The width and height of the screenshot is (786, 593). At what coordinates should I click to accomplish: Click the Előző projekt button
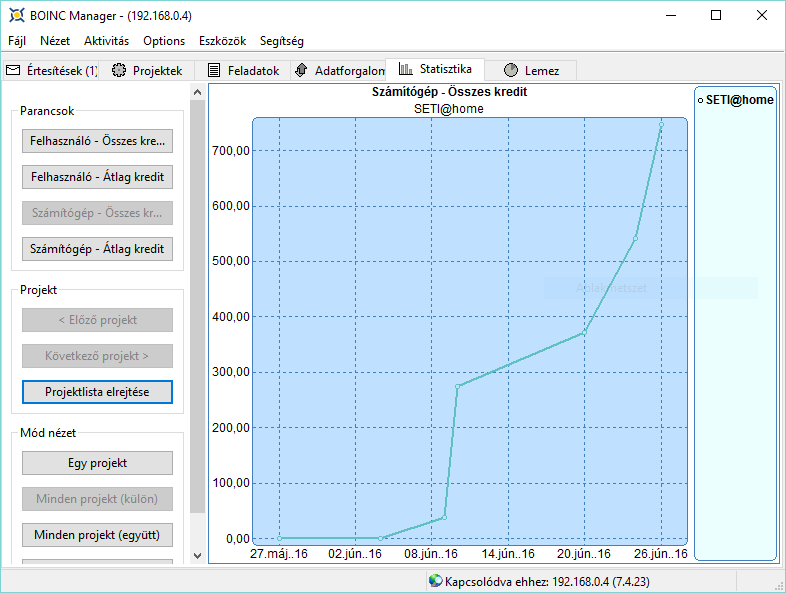(x=97, y=320)
